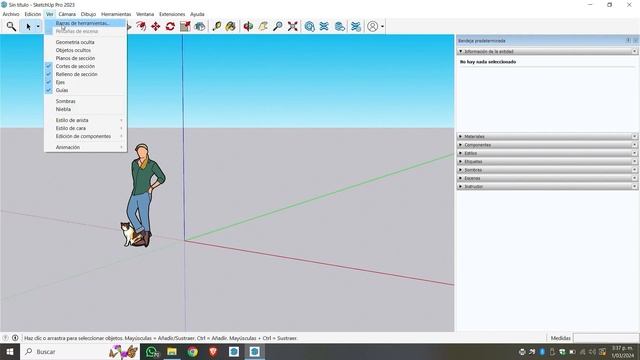
Task: Close the Instructor panel with its X
Action: coord(635,187)
